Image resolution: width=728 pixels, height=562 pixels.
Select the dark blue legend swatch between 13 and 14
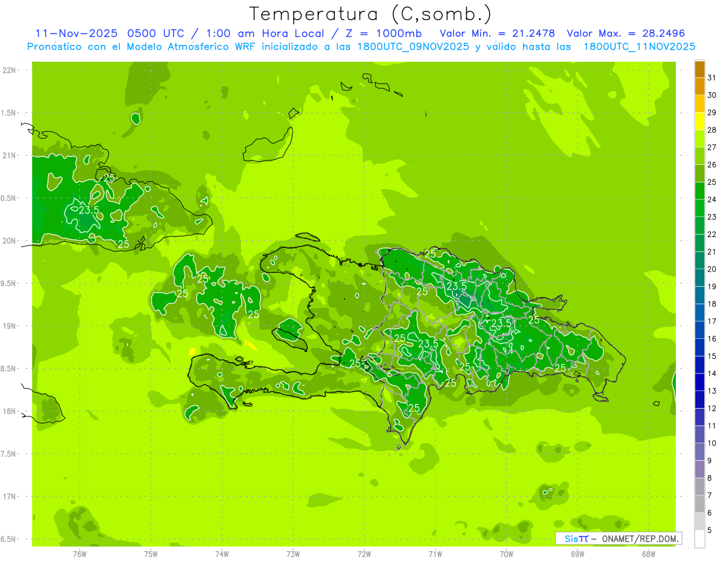[699, 382]
